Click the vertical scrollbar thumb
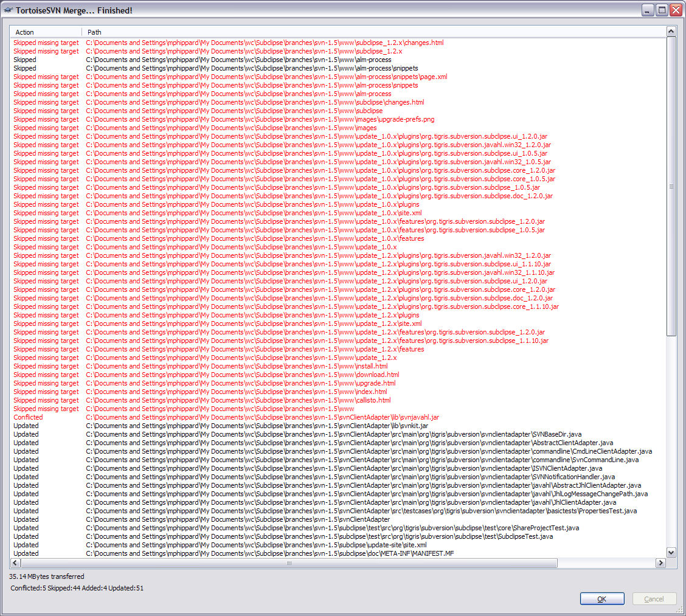The height and width of the screenshot is (616, 686). (x=671, y=186)
